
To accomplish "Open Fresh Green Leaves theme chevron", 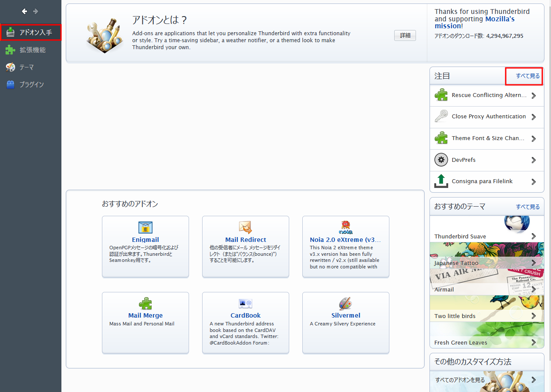I will [534, 342].
